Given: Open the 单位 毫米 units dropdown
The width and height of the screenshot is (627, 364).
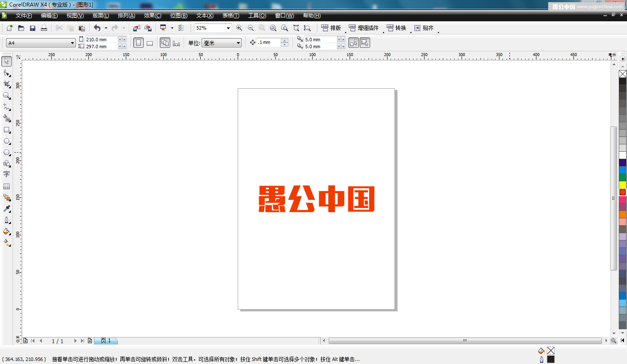Looking at the screenshot, I should coord(238,43).
